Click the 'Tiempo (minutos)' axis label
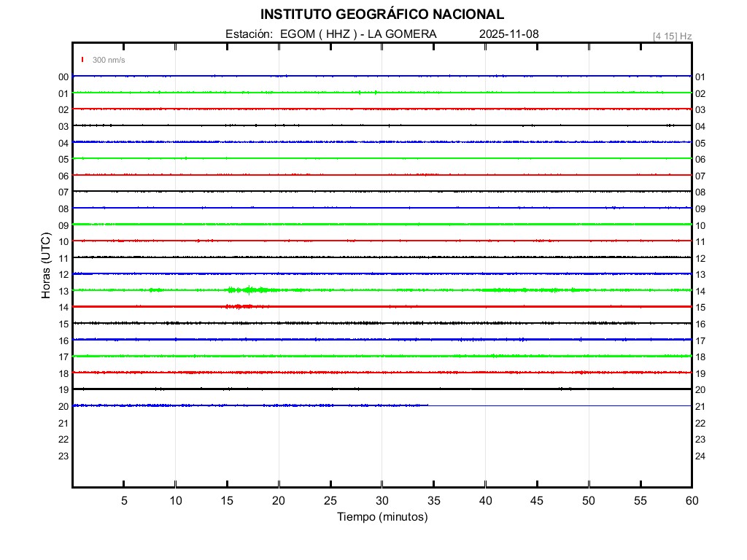The height and width of the screenshot is (560, 747). (x=382, y=517)
